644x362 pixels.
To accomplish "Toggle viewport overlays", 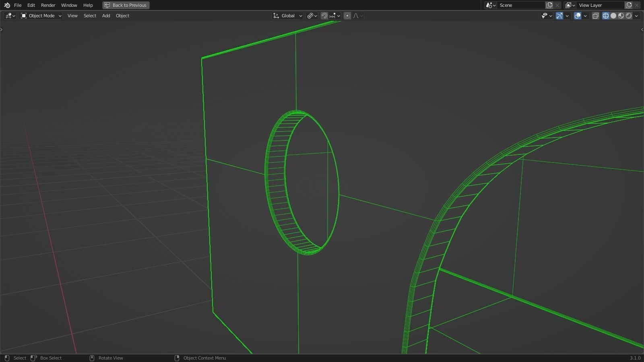I will 577,16.
